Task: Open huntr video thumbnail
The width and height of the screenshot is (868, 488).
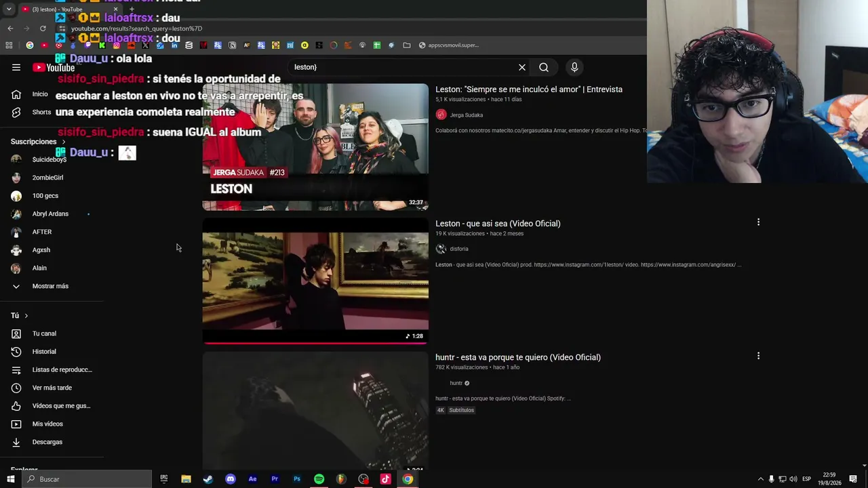Action: click(x=315, y=411)
